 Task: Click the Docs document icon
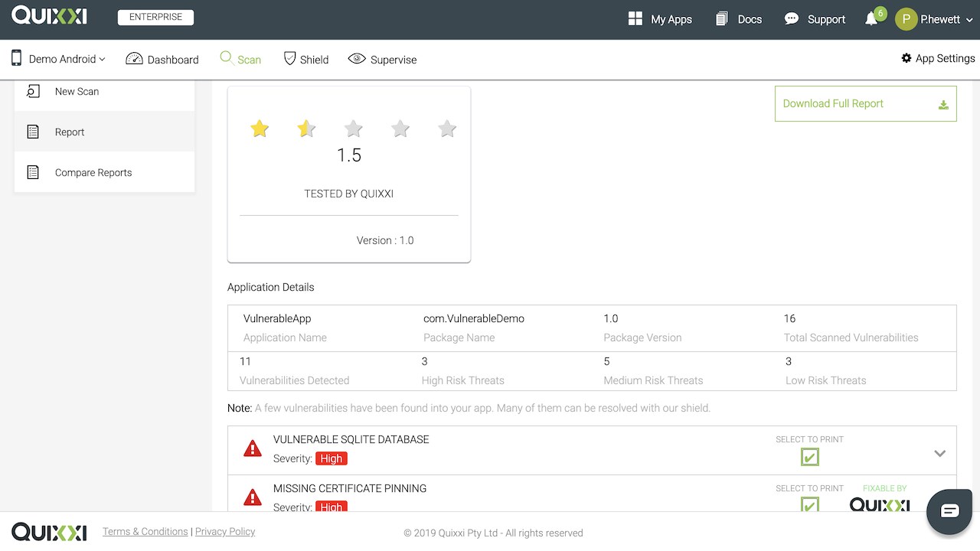(721, 19)
